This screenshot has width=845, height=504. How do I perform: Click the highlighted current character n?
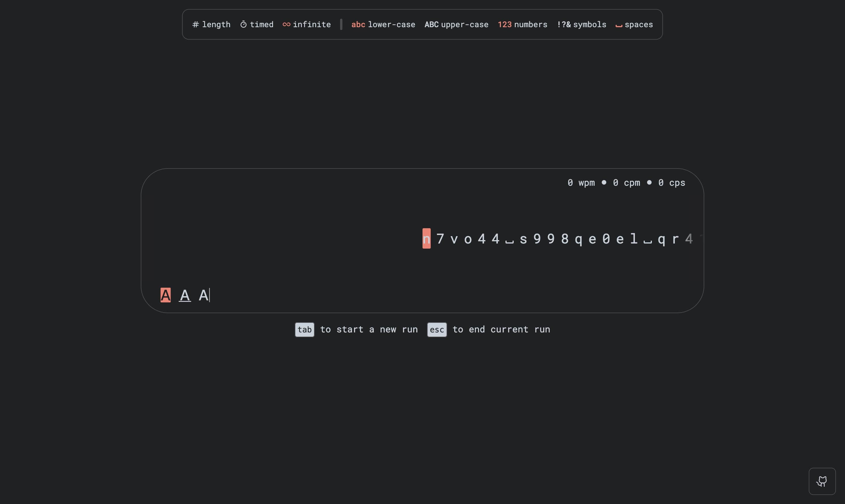pyautogui.click(x=426, y=238)
